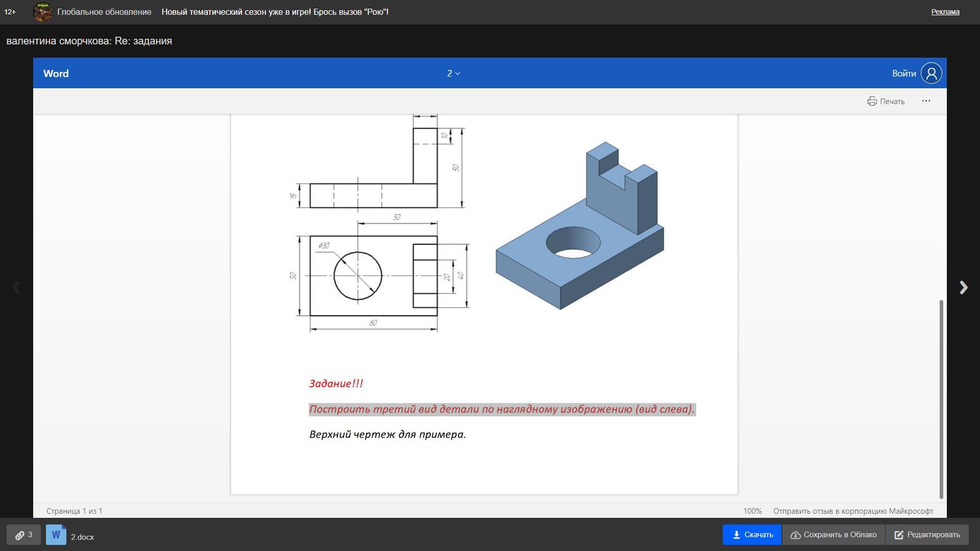Image resolution: width=980 pixels, height=551 pixels.
Task: Click the Word logo label
Action: tap(56, 73)
